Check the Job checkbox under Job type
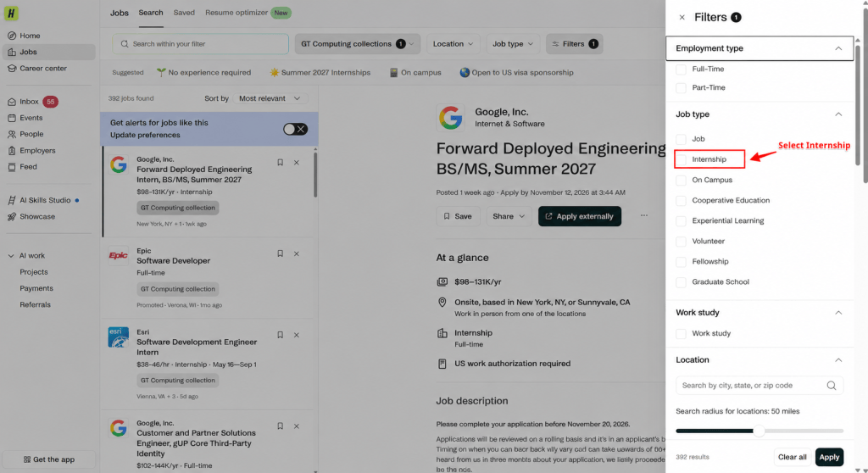 [681, 139]
